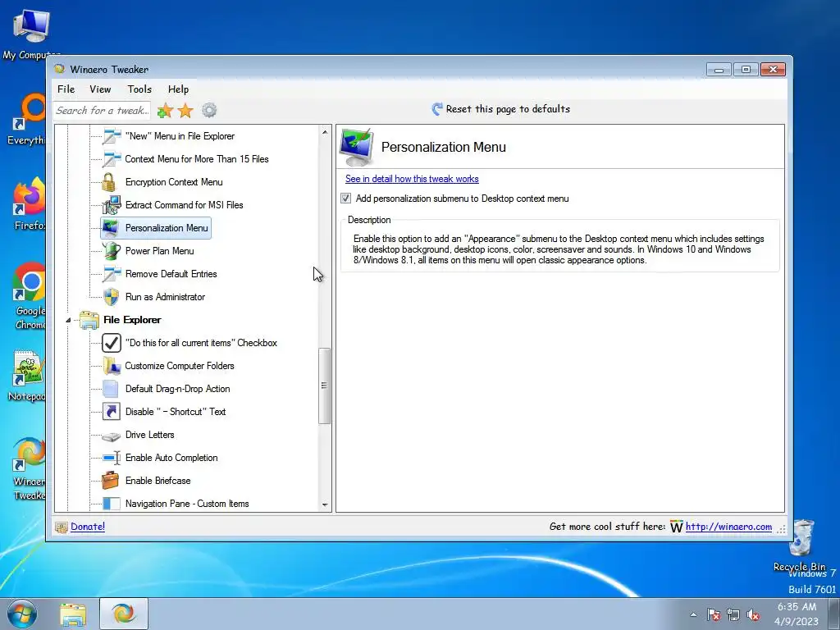Select Enable Auto Completion text in tree
This screenshot has height=630, width=840.
(171, 458)
